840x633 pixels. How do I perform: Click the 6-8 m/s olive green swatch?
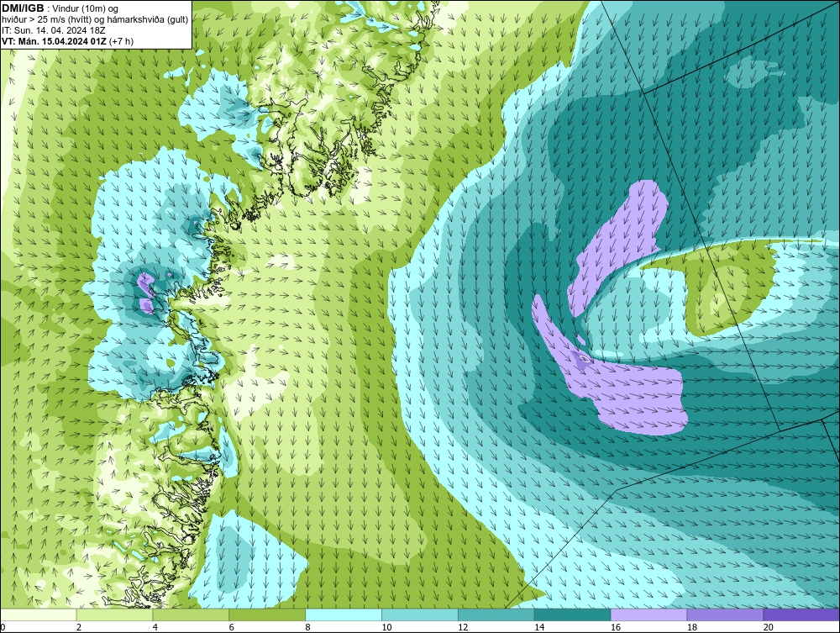tap(267, 615)
